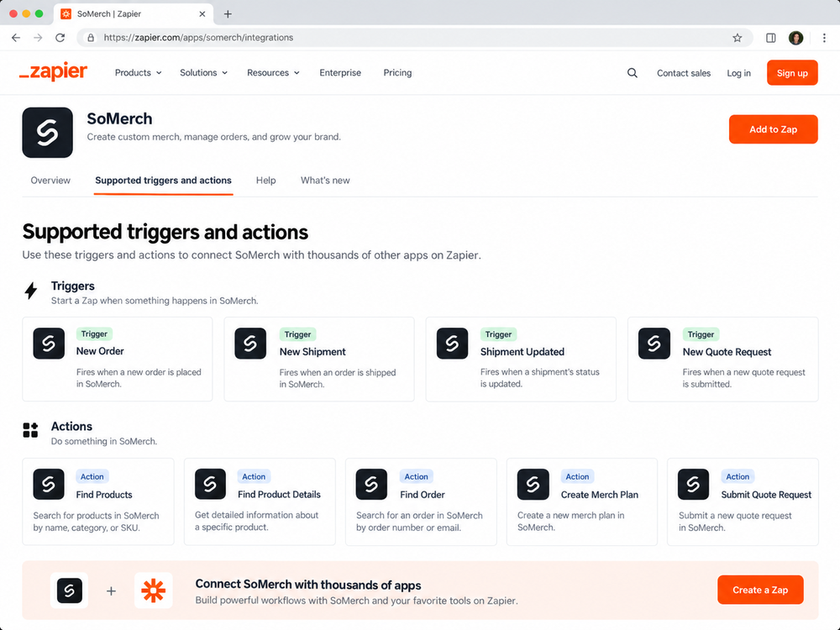Open the Find Product Details action title
840x630 pixels.
(x=279, y=495)
